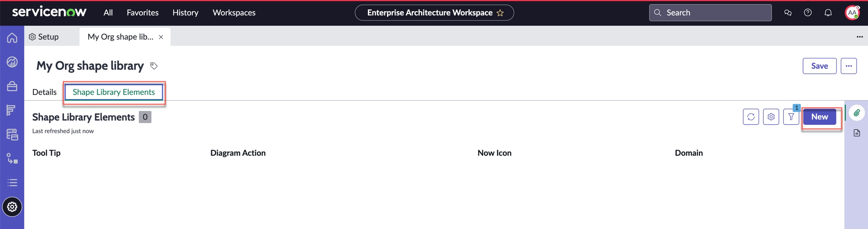
Task: Switch to Shape Library Elements tab
Action: point(114,92)
